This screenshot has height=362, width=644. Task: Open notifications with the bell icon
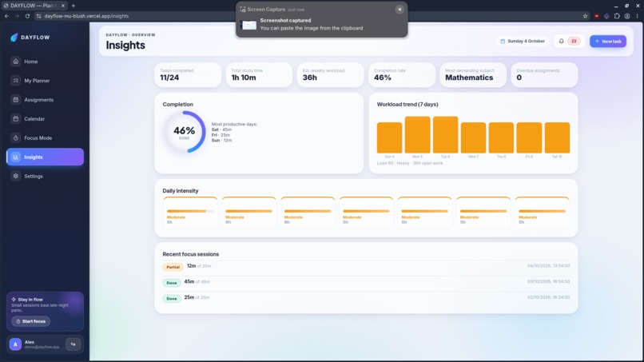click(x=562, y=41)
